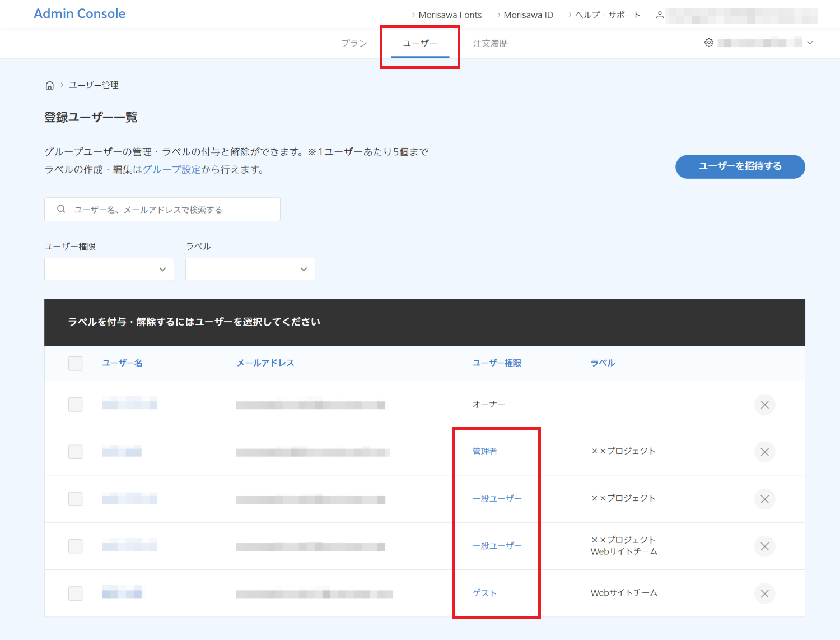Remove the owner row user with X
This screenshot has height=640, width=840.
click(764, 405)
